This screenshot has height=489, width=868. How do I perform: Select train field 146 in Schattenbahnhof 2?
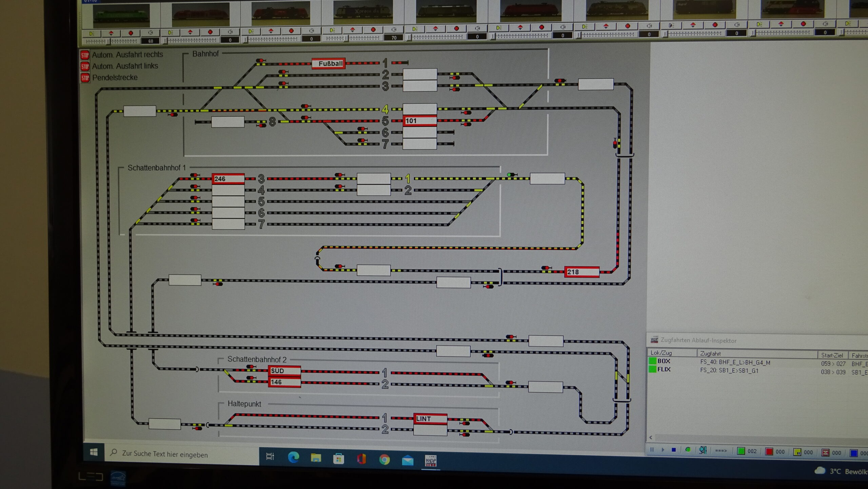coord(284,382)
